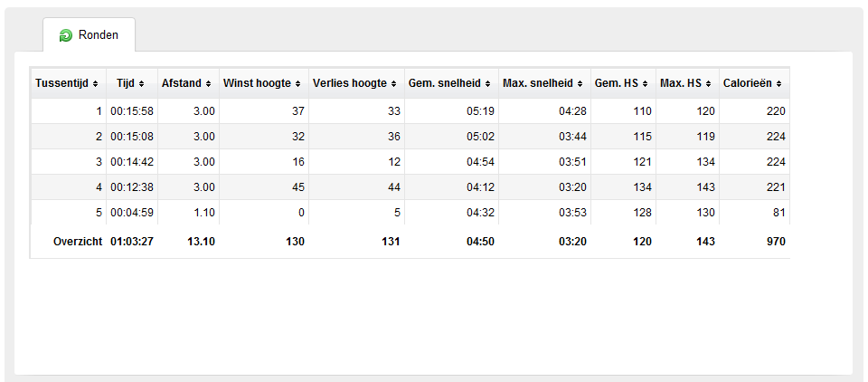Image resolution: width=868 pixels, height=382 pixels.
Task: Open the Ronden tab
Action: point(89,35)
